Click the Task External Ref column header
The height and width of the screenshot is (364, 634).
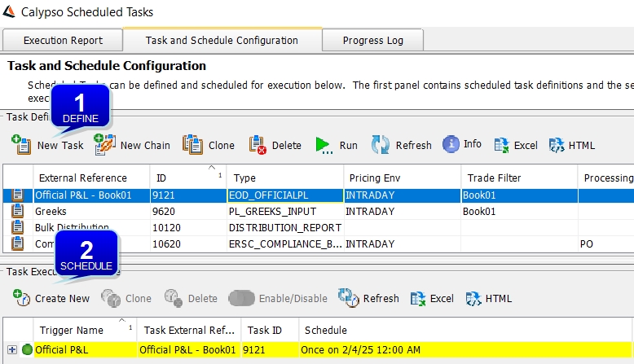(189, 330)
